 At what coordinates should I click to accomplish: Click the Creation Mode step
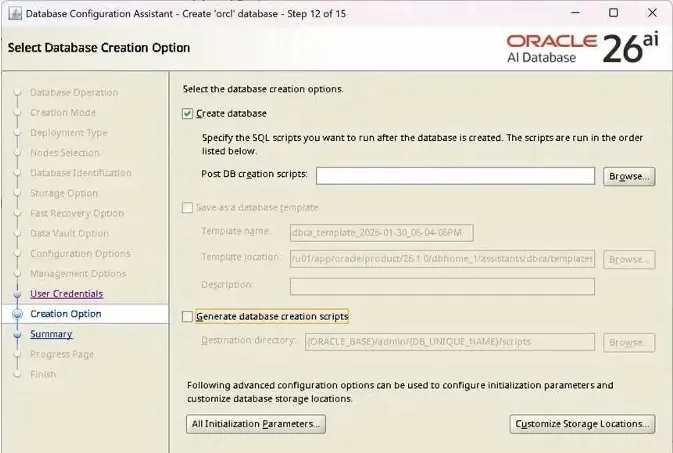tap(63, 112)
